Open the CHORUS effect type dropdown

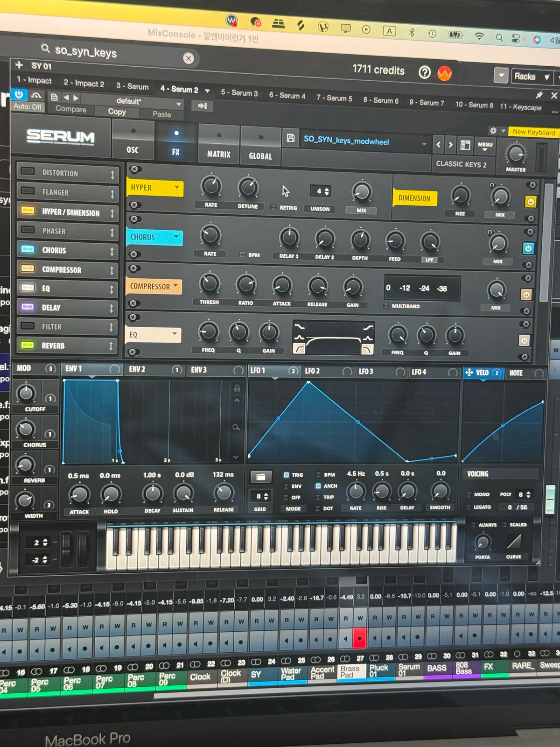[x=154, y=237]
